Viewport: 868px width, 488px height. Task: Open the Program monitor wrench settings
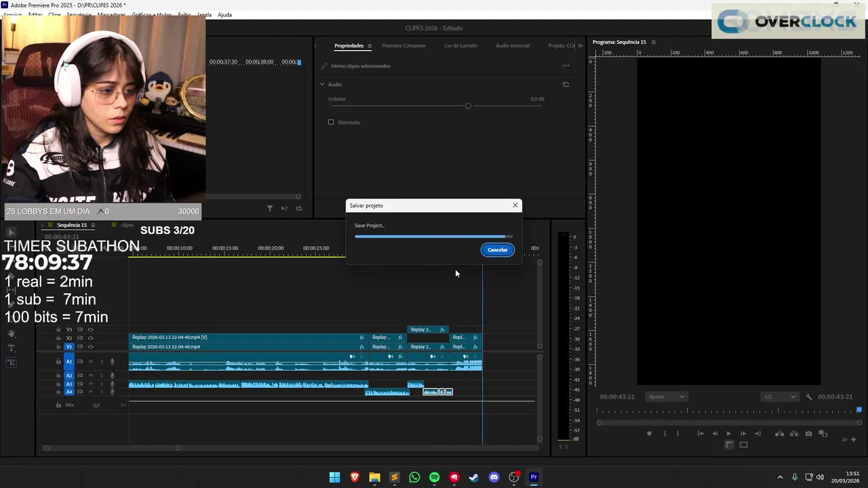pos(808,396)
